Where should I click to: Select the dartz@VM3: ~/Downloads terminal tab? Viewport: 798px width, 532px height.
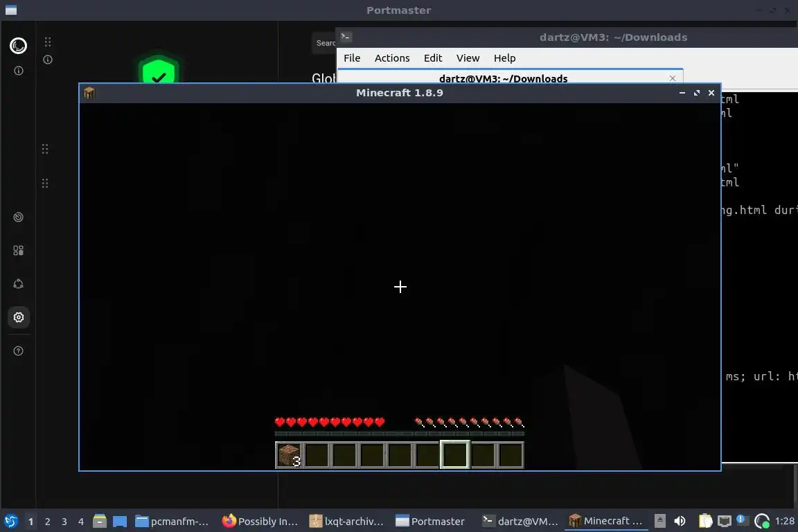[503, 78]
